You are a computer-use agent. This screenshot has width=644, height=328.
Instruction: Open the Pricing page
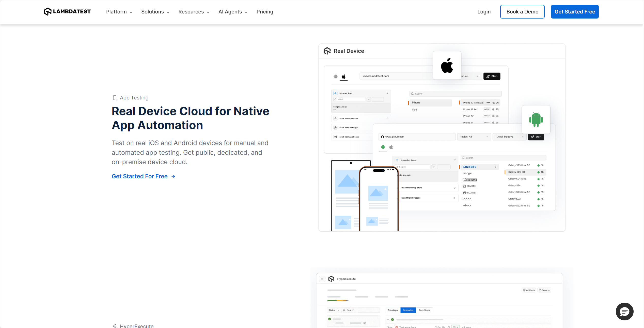pyautogui.click(x=265, y=12)
